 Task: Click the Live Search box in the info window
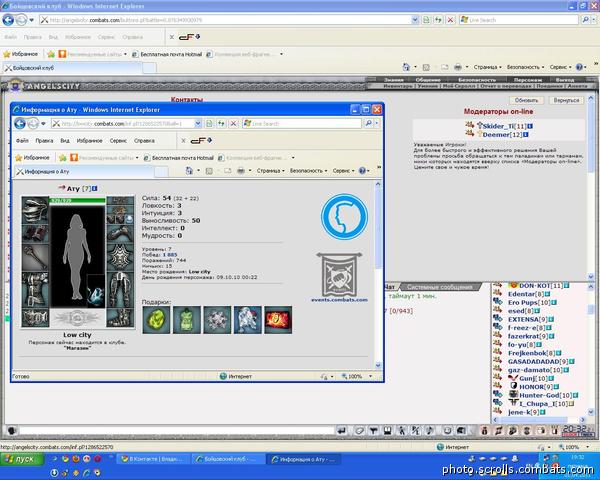tap(302, 123)
